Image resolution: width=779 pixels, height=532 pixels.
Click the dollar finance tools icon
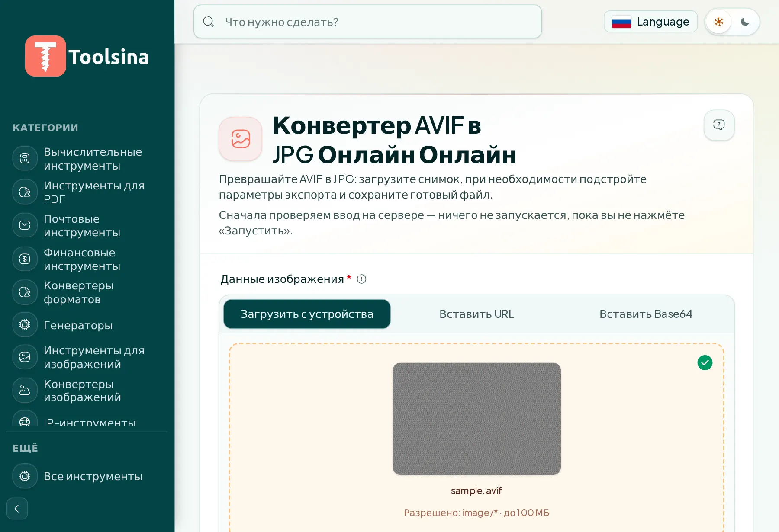point(25,259)
